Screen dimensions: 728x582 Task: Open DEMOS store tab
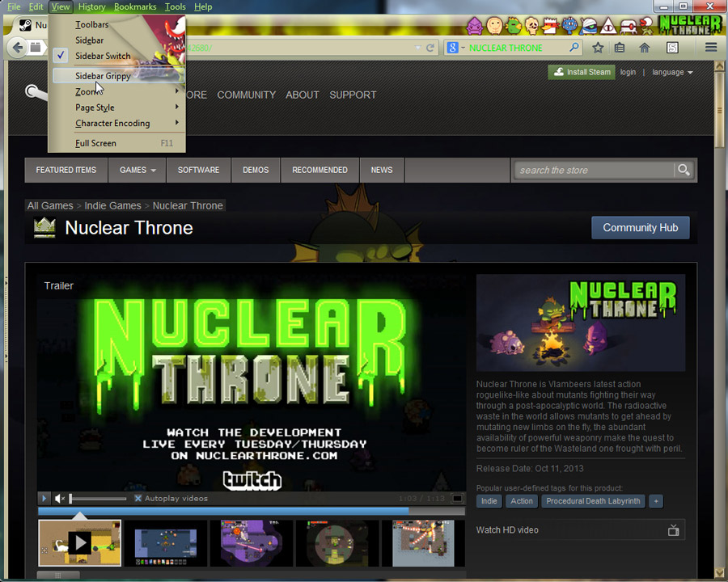[256, 170]
